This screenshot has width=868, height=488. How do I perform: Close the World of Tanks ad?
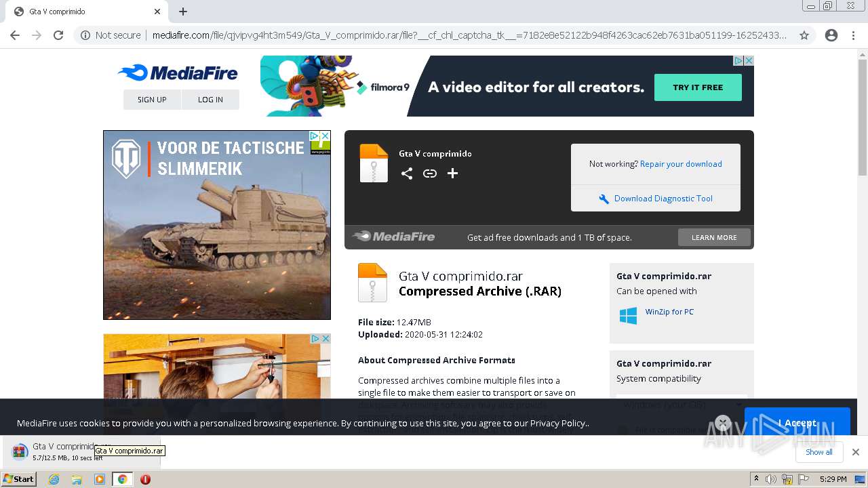coord(325,136)
